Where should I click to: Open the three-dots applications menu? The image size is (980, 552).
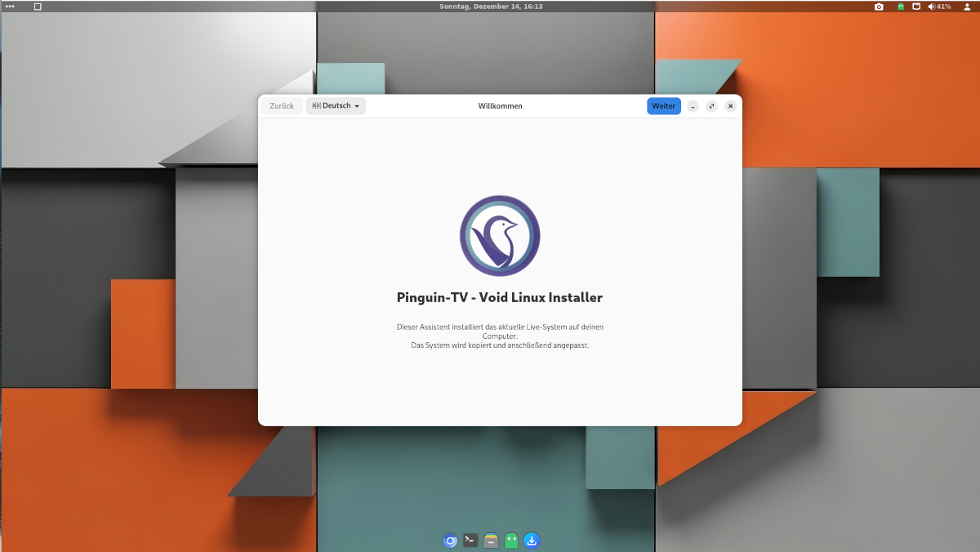(x=10, y=7)
